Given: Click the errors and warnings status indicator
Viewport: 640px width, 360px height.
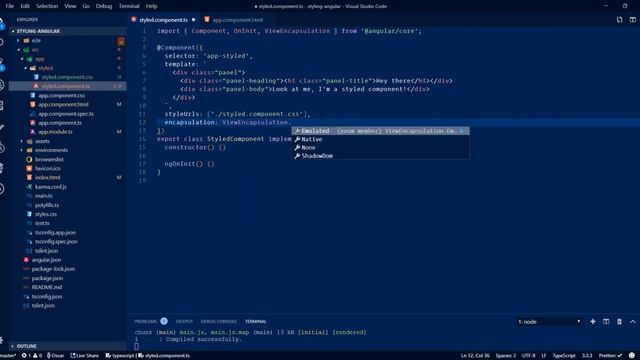Looking at the screenshot, I should coord(32,356).
